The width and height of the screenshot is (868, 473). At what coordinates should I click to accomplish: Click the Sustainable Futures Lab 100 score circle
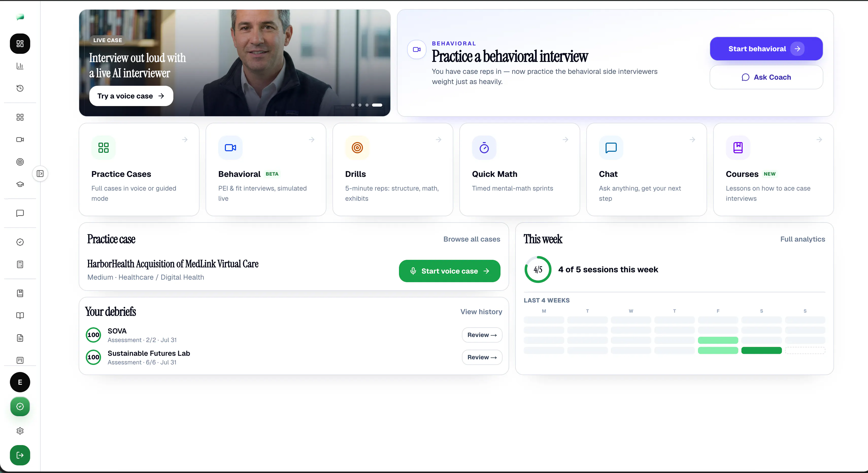coord(93,357)
